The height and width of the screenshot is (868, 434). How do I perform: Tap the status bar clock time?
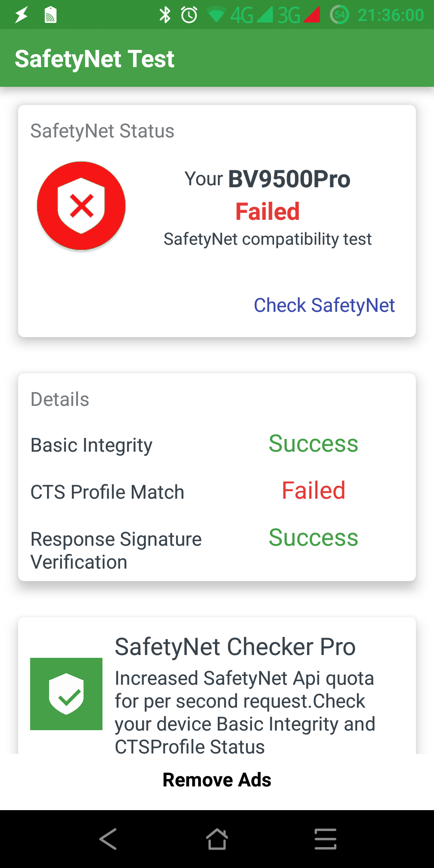click(x=391, y=15)
